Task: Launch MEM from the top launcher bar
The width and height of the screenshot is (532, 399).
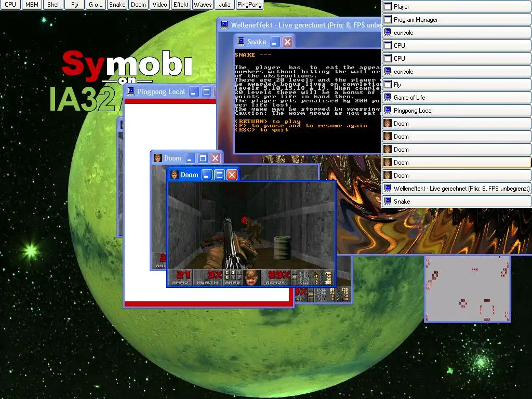Action: coord(32,5)
